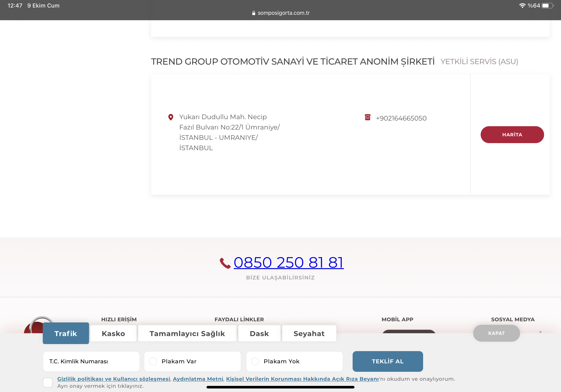561x392 pixels.
Task: Open the HARİTA map button
Action: [512, 135]
